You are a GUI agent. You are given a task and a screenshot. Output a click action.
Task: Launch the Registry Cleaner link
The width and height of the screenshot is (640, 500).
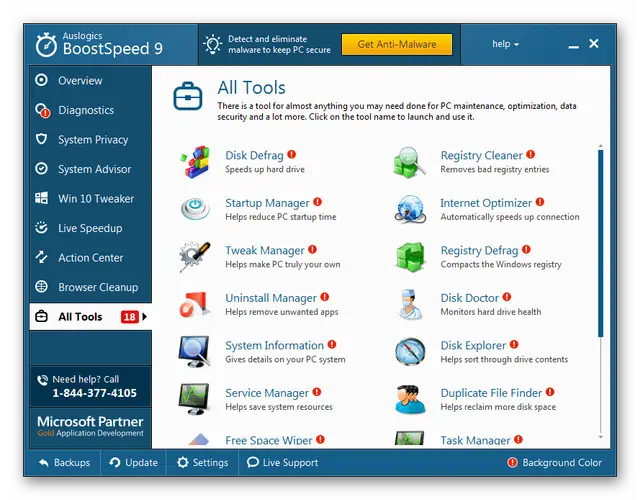(x=482, y=155)
